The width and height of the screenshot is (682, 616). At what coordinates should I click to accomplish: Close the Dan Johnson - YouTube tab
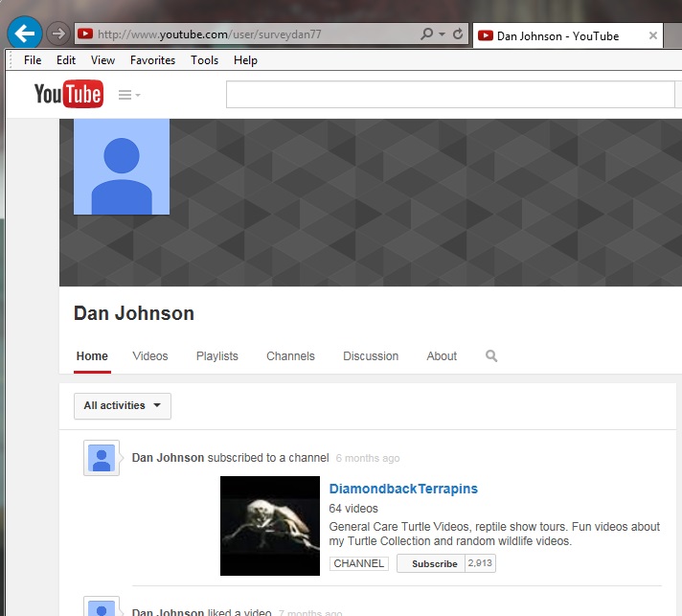(653, 35)
